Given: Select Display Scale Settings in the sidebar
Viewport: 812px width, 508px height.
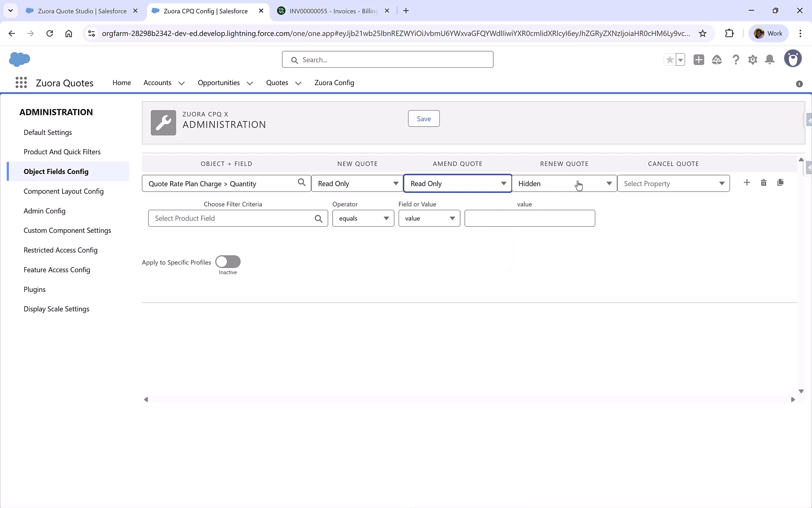Looking at the screenshot, I should tap(56, 309).
